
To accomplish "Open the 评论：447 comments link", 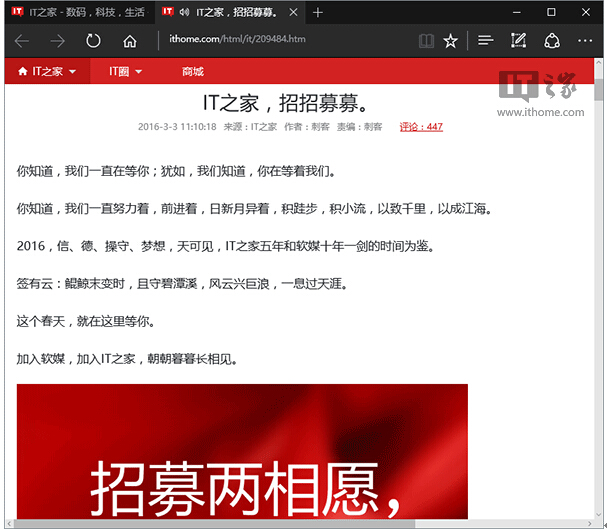I will pos(420,127).
